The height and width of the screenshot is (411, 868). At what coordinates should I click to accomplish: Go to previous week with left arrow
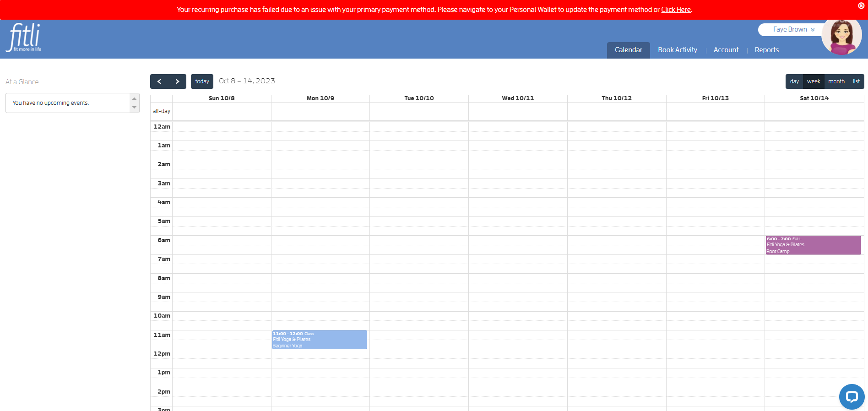click(x=159, y=81)
